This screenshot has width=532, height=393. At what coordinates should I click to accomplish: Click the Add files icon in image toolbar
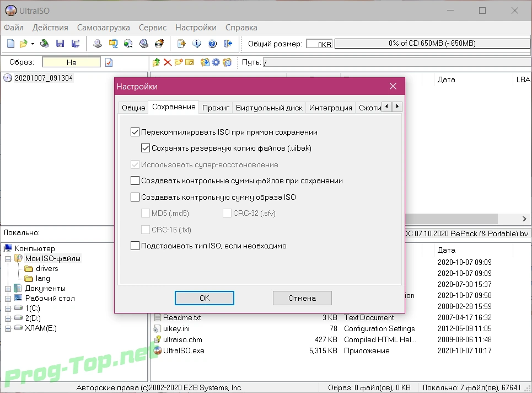tap(205, 62)
